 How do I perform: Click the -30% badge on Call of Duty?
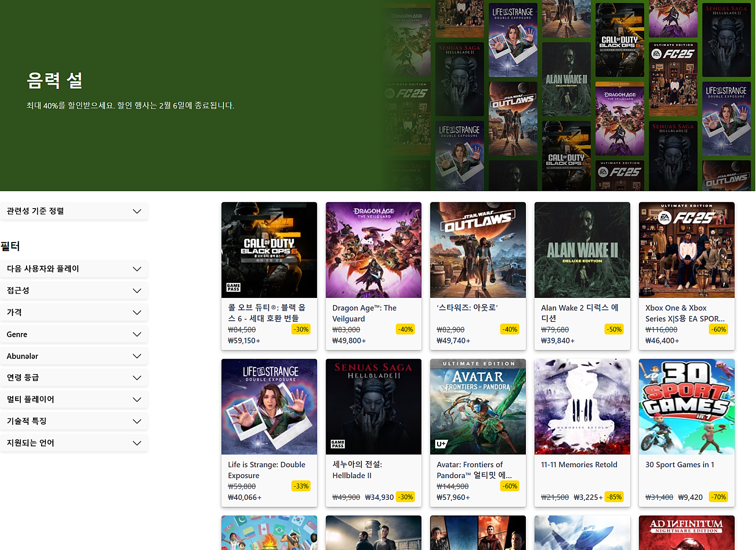(x=301, y=329)
